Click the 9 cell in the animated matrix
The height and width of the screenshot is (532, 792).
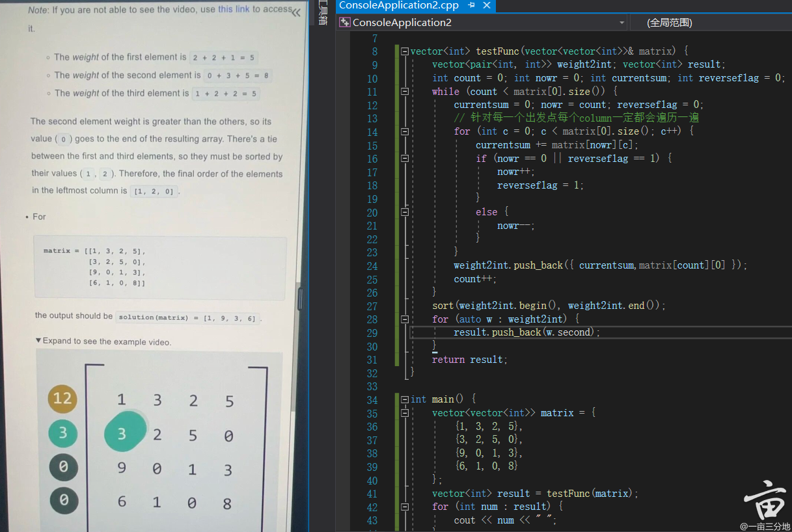point(122,468)
